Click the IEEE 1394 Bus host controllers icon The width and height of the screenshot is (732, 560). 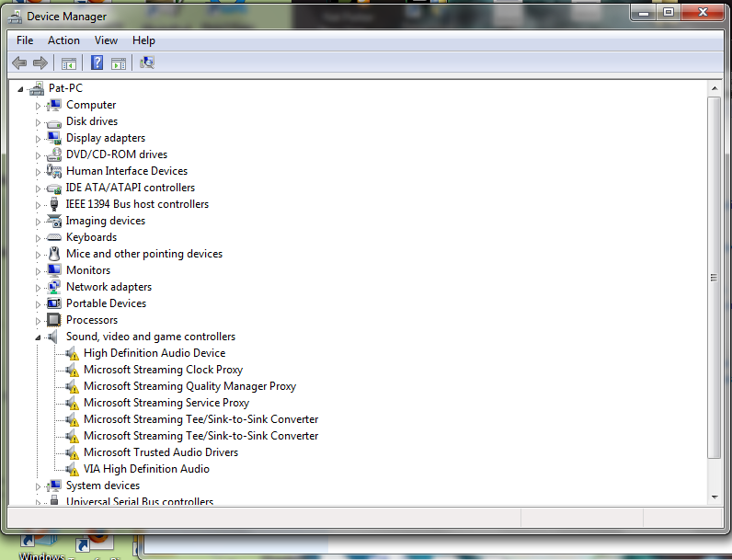(54, 204)
